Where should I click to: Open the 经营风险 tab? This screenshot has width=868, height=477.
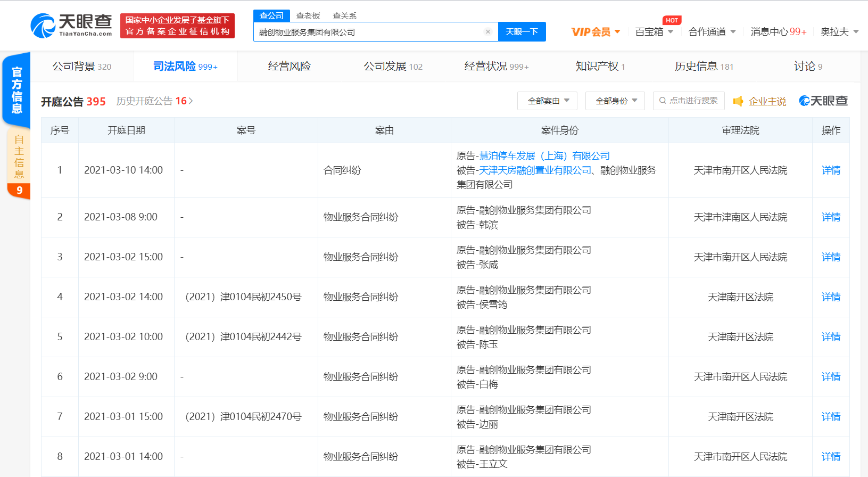pyautogui.click(x=289, y=67)
